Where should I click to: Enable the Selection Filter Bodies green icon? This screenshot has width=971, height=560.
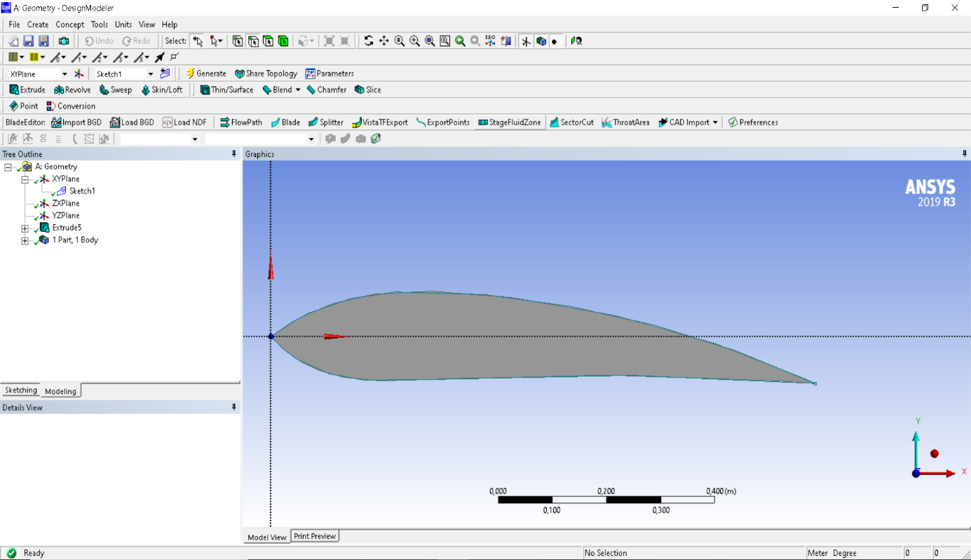point(283,41)
